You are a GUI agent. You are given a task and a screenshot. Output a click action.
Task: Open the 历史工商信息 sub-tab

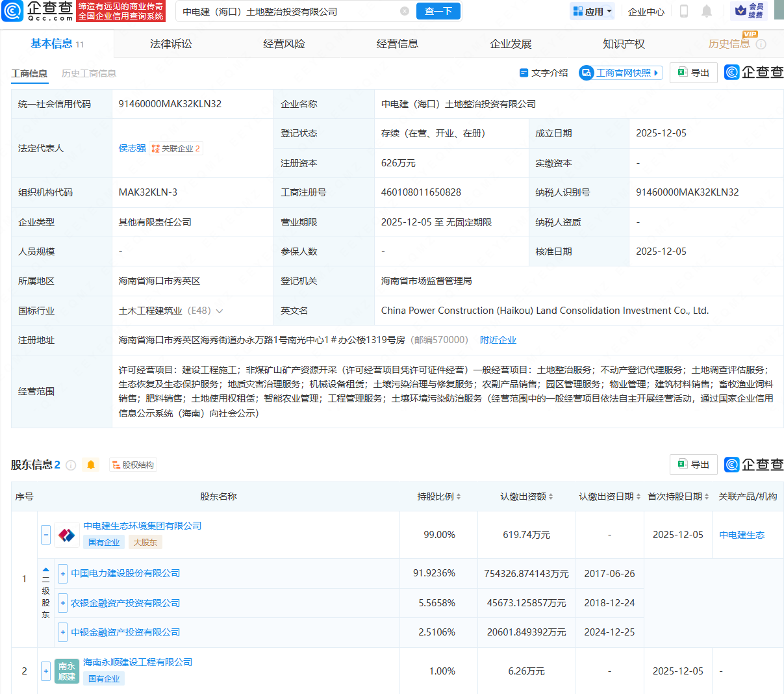[89, 73]
